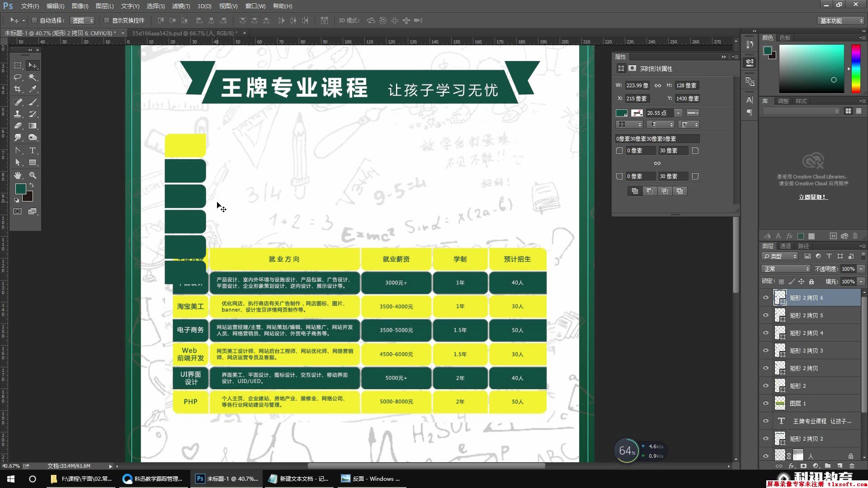
Task: Select the Rectangular Marquee tool
Action: [x=18, y=66]
